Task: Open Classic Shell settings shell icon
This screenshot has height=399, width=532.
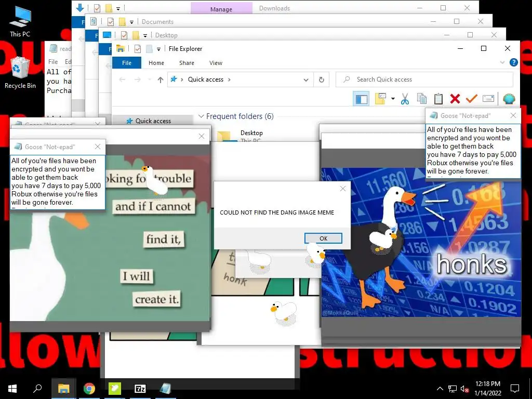Action: [509, 99]
